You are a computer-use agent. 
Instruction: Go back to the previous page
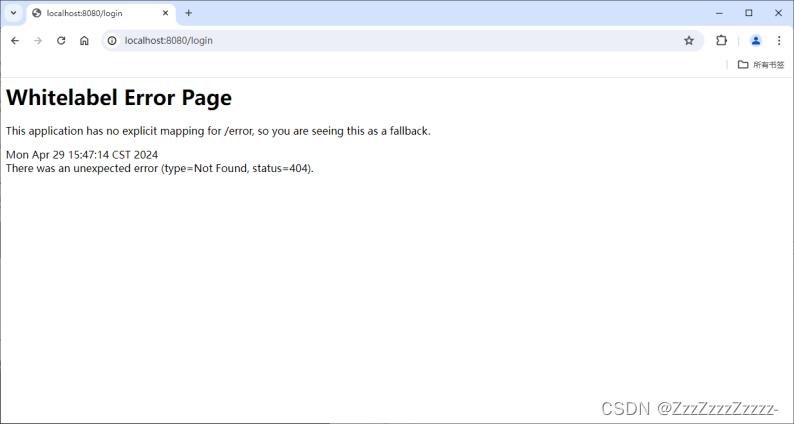pyautogui.click(x=15, y=41)
